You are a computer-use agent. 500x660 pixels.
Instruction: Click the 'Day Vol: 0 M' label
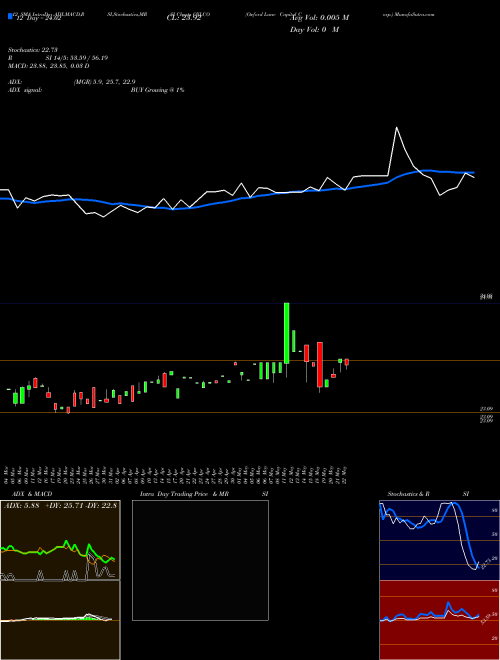click(314, 30)
